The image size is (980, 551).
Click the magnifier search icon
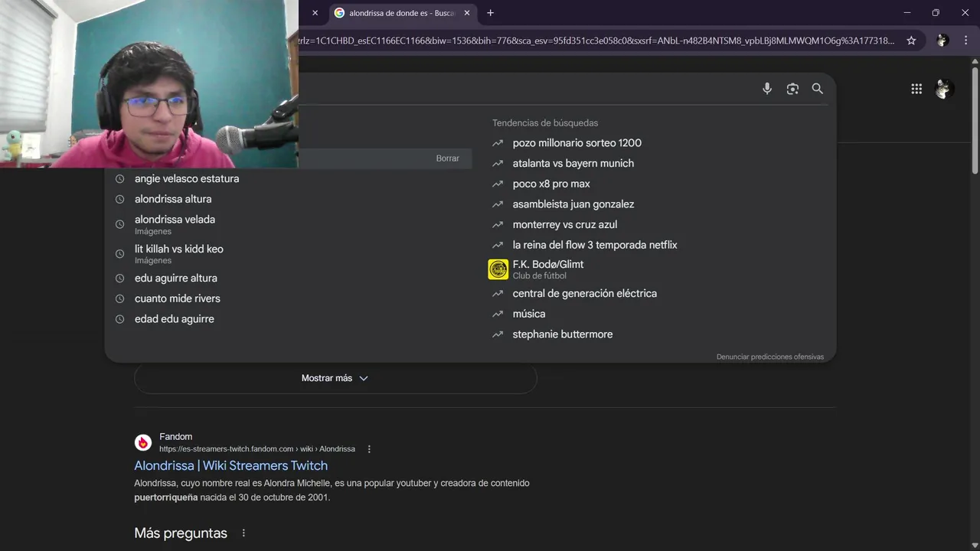(818, 89)
